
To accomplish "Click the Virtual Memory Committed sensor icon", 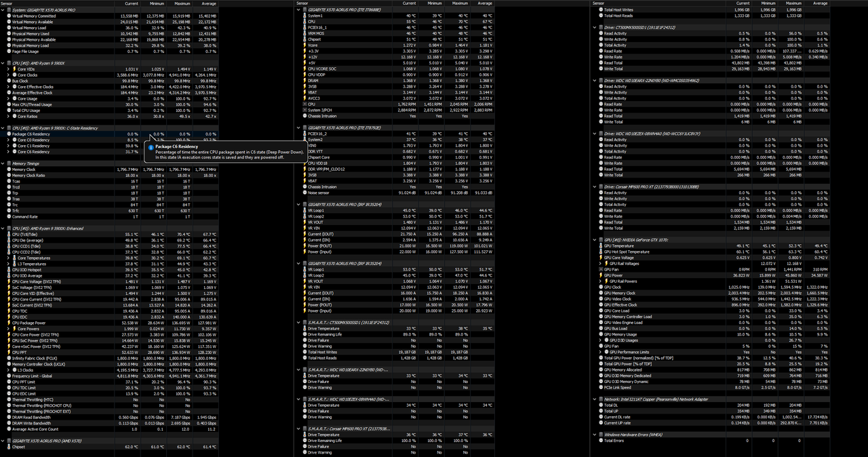I will pyautogui.click(x=9, y=16).
